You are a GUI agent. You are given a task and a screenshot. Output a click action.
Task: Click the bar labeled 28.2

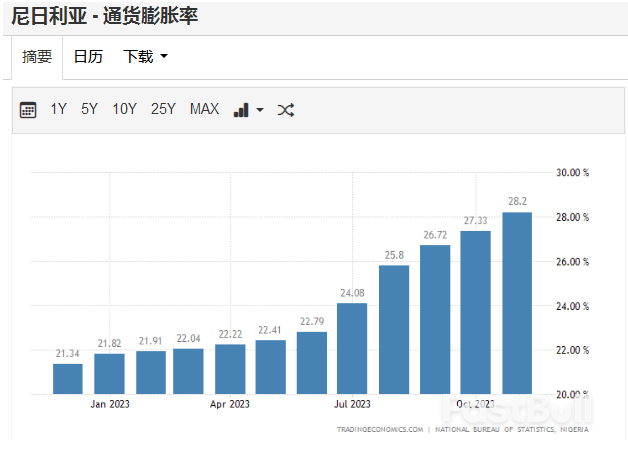click(x=517, y=303)
